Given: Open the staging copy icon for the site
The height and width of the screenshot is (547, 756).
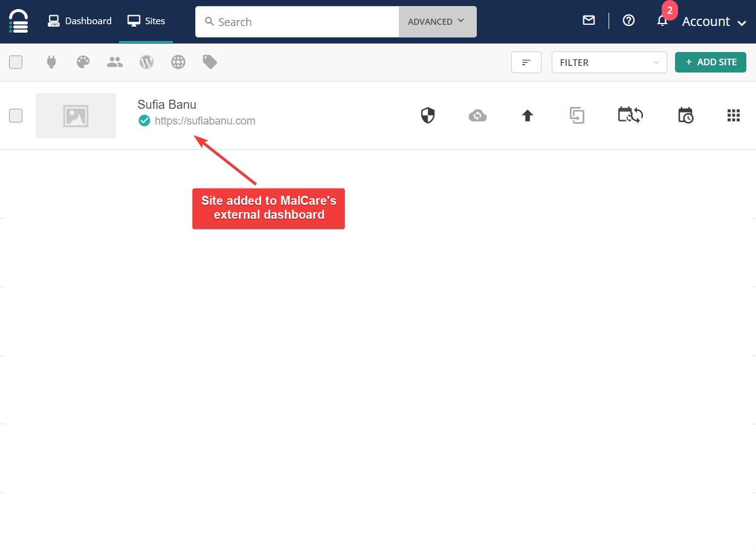Looking at the screenshot, I should point(577,115).
